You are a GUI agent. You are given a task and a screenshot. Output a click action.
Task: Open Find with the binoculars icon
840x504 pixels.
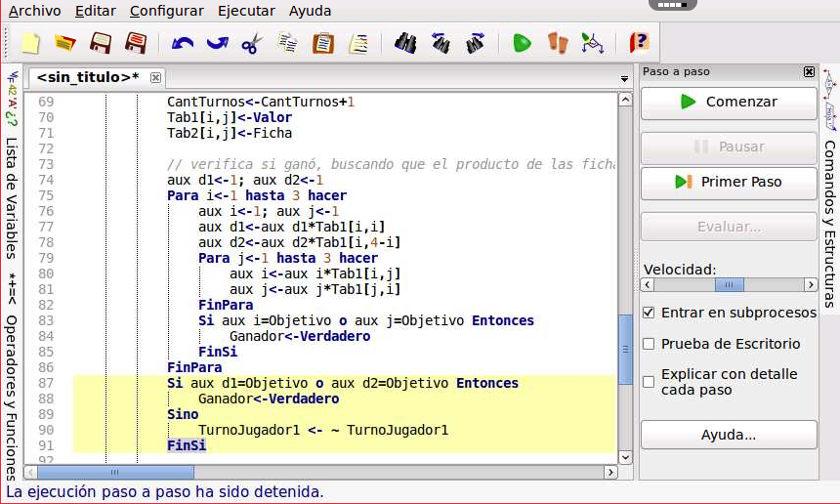(x=406, y=43)
